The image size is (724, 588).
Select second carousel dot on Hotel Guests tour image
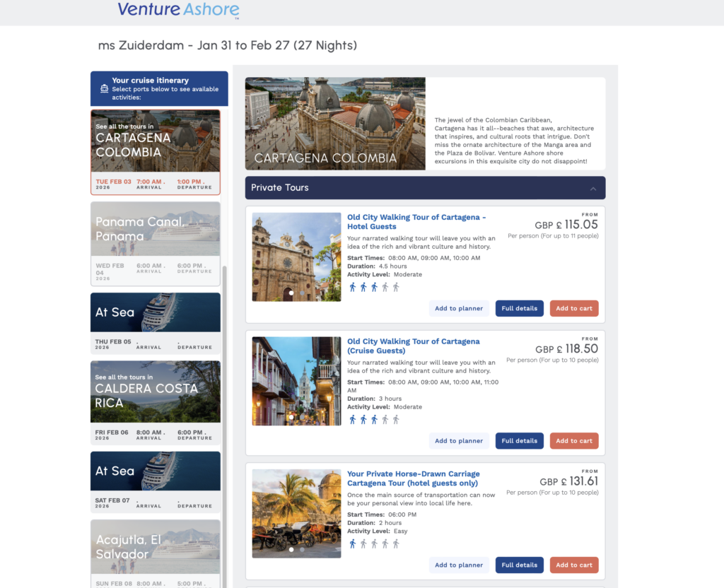[x=302, y=293]
